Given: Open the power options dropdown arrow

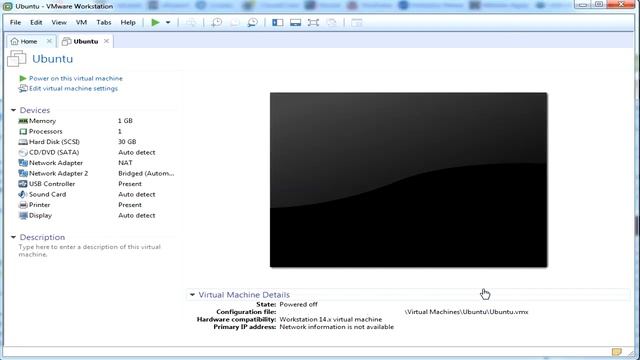Looking at the screenshot, I should (168, 22).
